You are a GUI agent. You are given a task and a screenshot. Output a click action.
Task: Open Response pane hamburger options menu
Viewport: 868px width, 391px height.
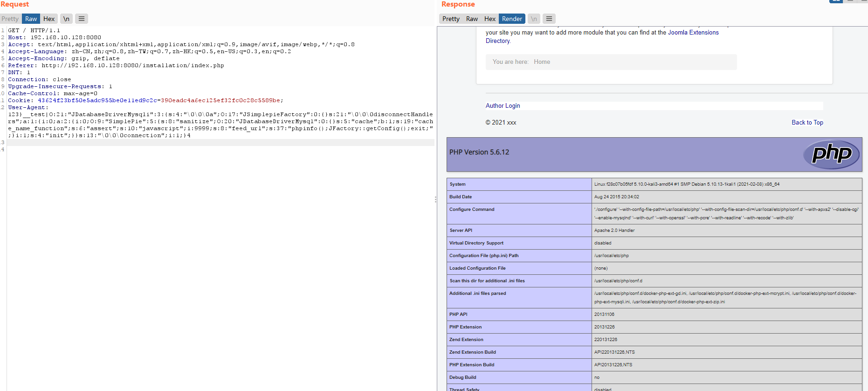549,19
